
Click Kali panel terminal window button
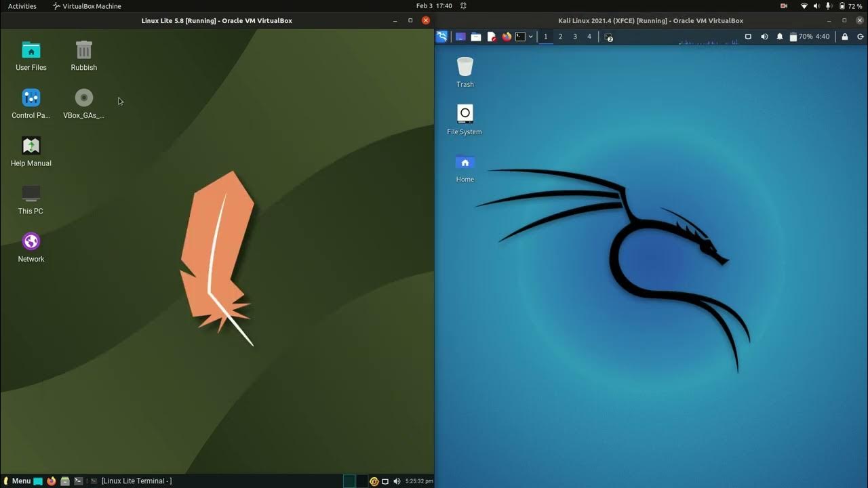tap(608, 37)
